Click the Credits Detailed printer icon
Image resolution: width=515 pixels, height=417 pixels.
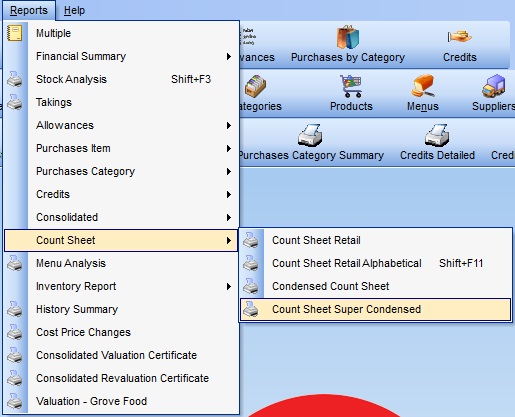(437, 135)
